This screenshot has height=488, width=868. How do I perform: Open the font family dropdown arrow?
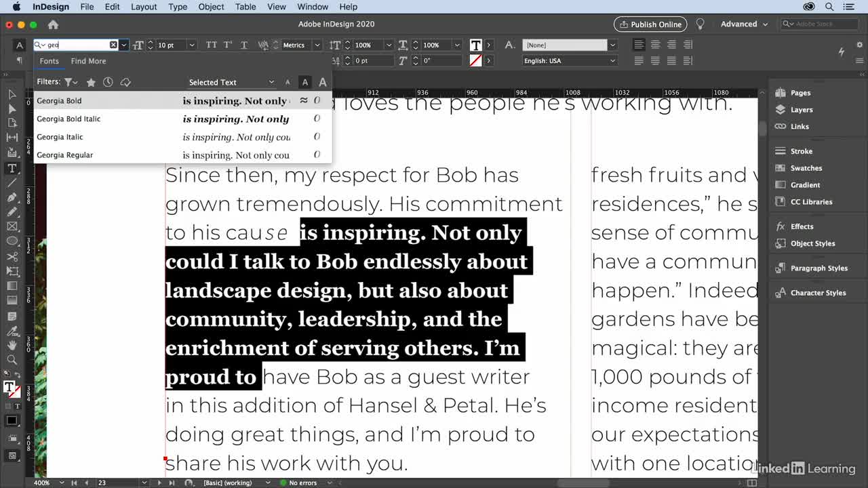coord(123,45)
